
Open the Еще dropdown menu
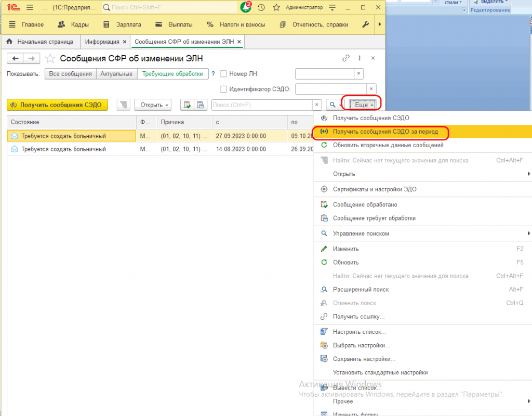pyautogui.click(x=363, y=105)
